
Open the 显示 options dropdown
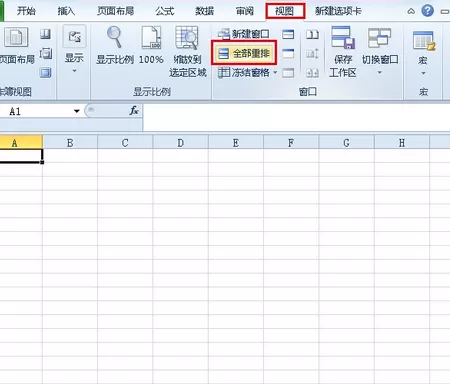(74, 50)
